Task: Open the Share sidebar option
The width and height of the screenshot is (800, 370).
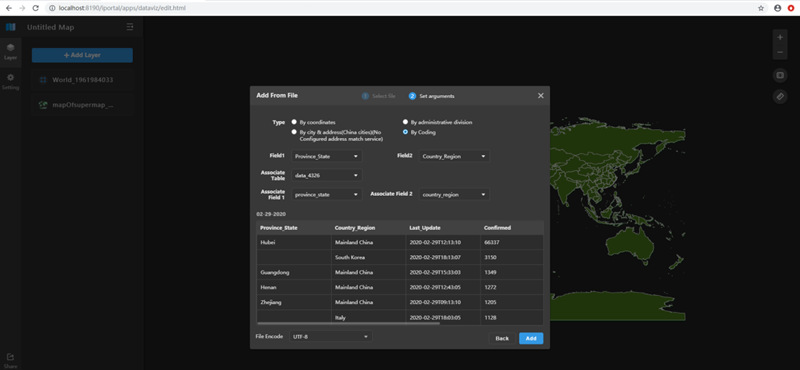Action: (10, 360)
